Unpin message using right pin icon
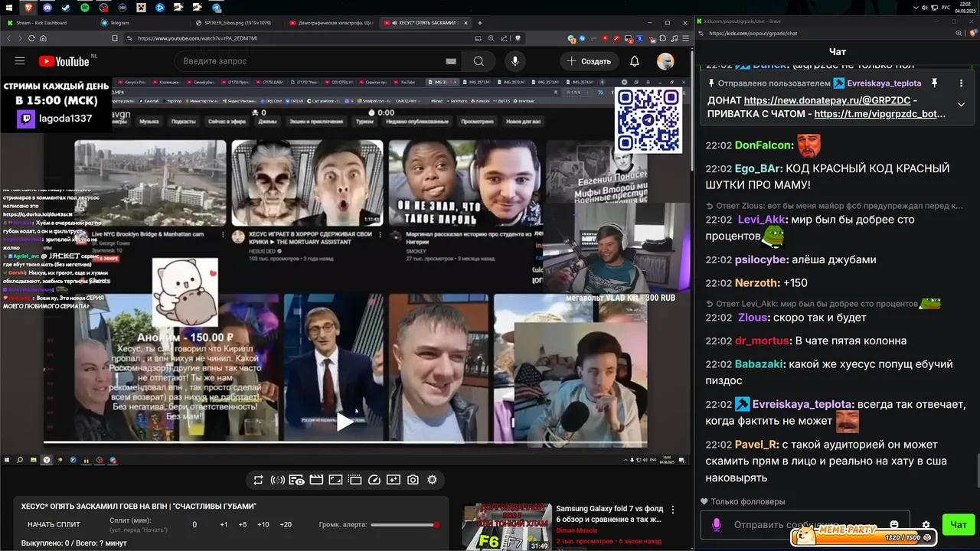Viewport: 980px width, 551px height. pyautogui.click(x=934, y=83)
